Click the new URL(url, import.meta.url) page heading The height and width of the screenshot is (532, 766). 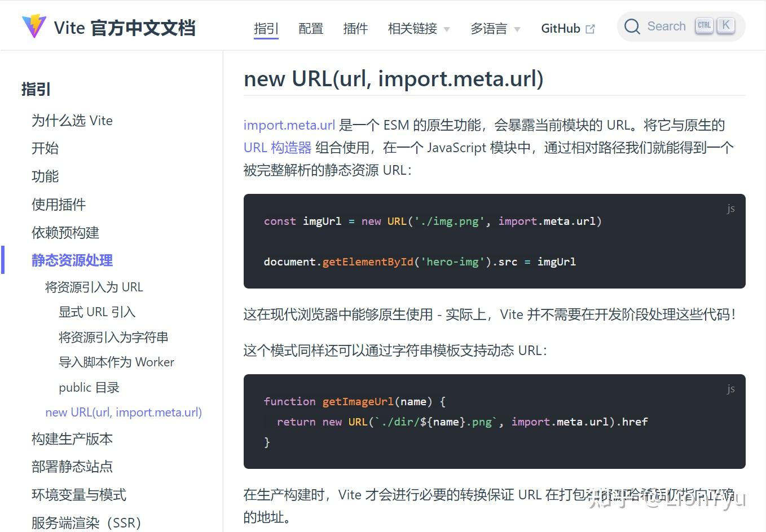pos(394,79)
